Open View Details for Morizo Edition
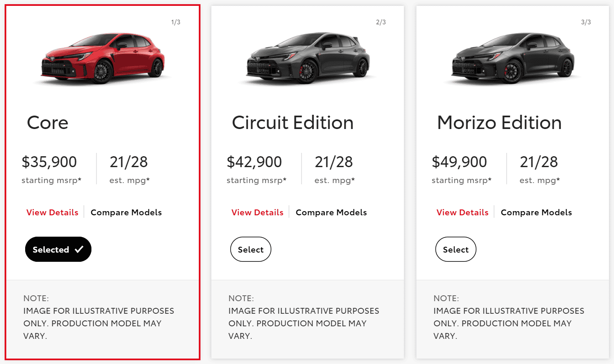Screen dimensions: 614x364 [x=463, y=212]
